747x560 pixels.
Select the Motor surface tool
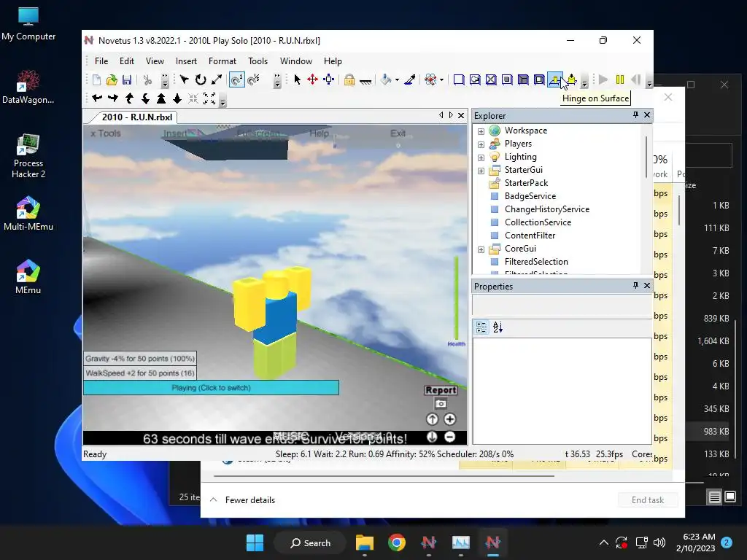coord(572,79)
